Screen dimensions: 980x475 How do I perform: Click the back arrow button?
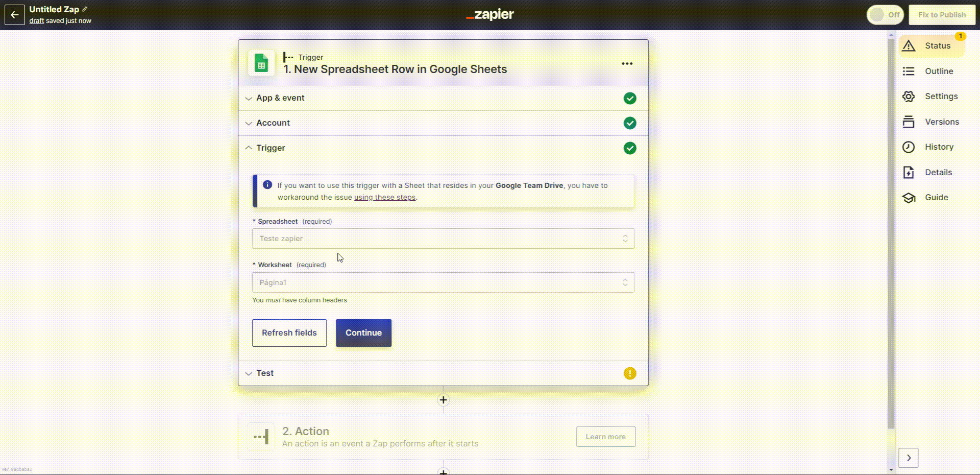15,15
